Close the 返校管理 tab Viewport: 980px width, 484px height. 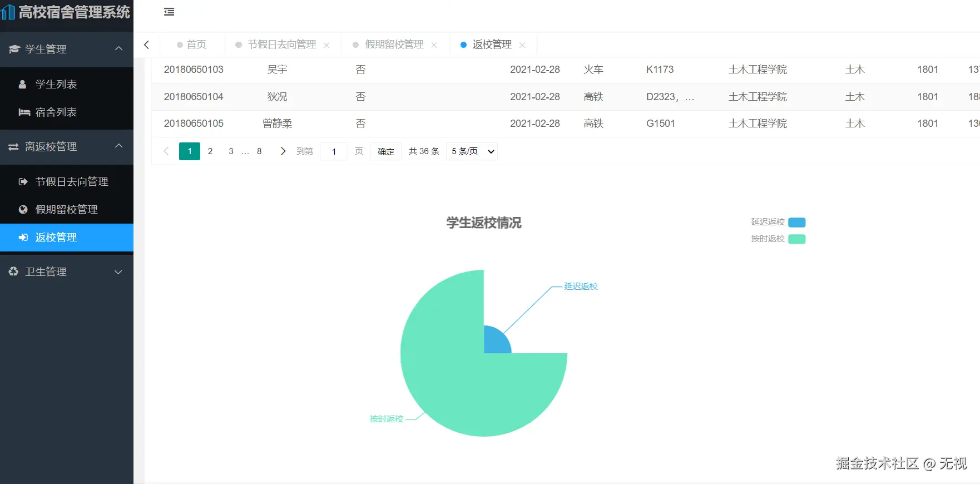click(522, 45)
